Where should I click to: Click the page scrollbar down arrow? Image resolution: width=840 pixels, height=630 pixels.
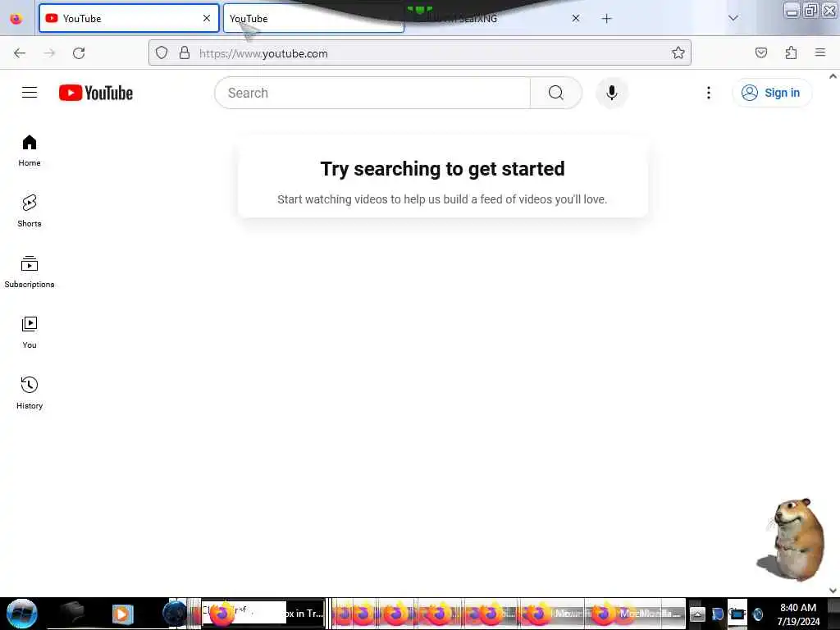coord(833,591)
